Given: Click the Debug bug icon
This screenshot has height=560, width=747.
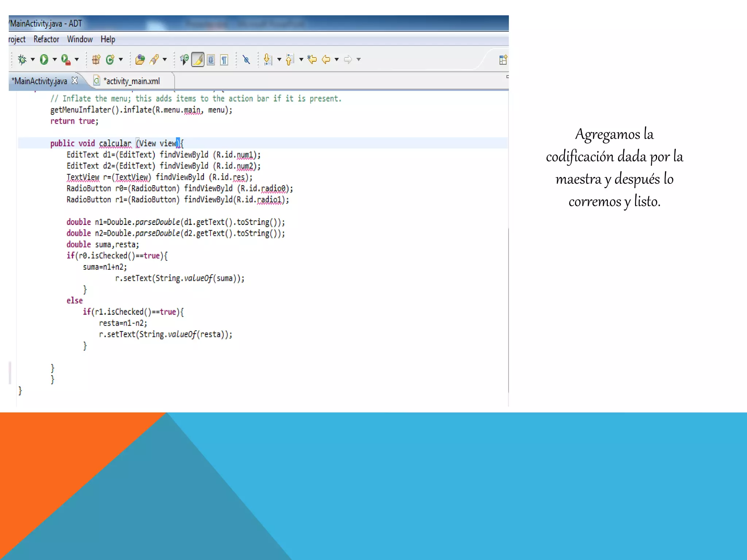Looking at the screenshot, I should point(22,59).
